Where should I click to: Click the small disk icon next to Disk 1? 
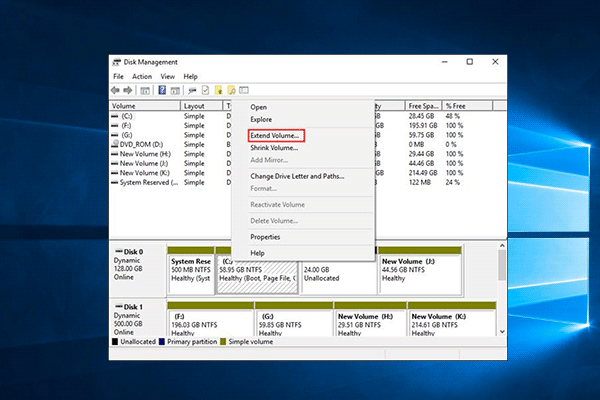[119, 307]
